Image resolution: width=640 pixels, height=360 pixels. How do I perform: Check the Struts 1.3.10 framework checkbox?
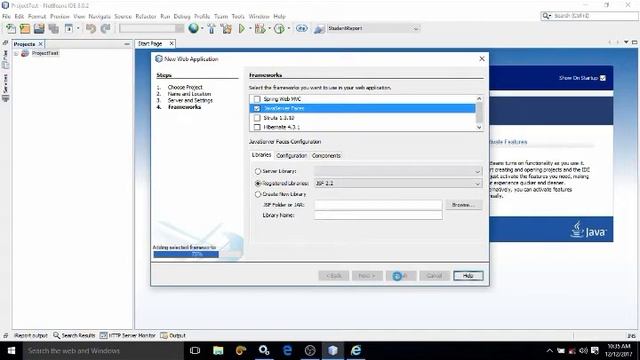coord(257,118)
